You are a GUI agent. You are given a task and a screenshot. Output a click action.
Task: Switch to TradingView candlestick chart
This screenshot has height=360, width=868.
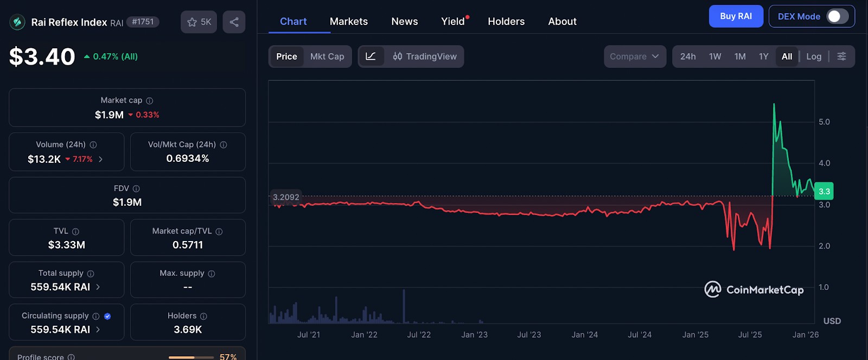coord(425,56)
